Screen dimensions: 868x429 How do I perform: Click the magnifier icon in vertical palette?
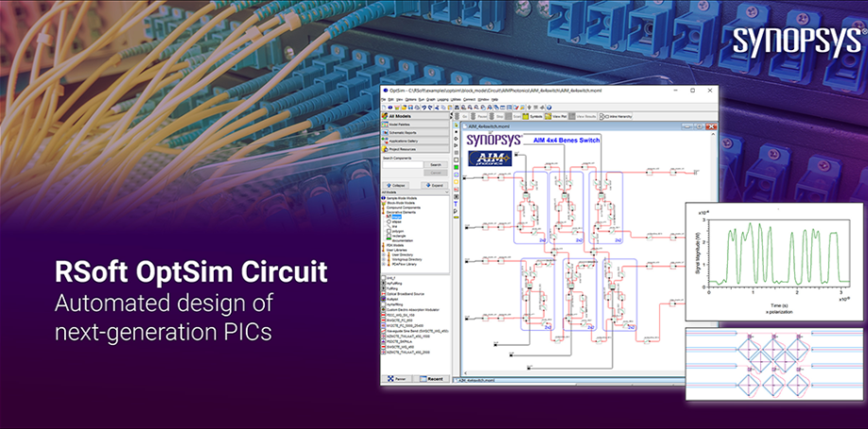coord(456,212)
